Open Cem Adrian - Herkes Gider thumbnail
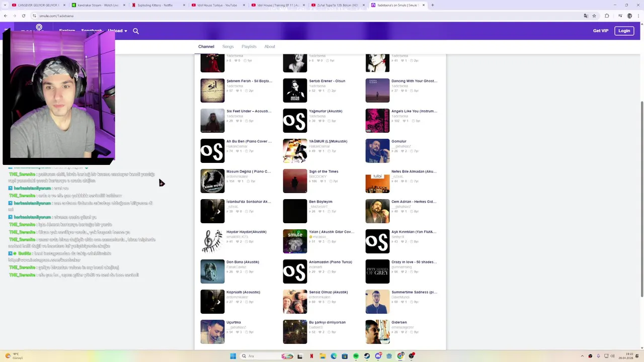Viewport: 644px width, 362px height. coord(377,211)
